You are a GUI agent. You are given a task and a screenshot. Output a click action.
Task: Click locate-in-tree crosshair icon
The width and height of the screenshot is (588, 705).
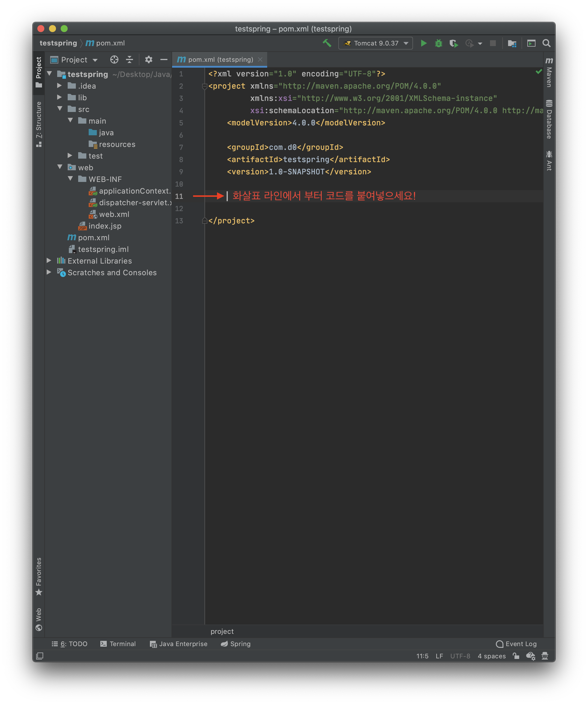(114, 60)
